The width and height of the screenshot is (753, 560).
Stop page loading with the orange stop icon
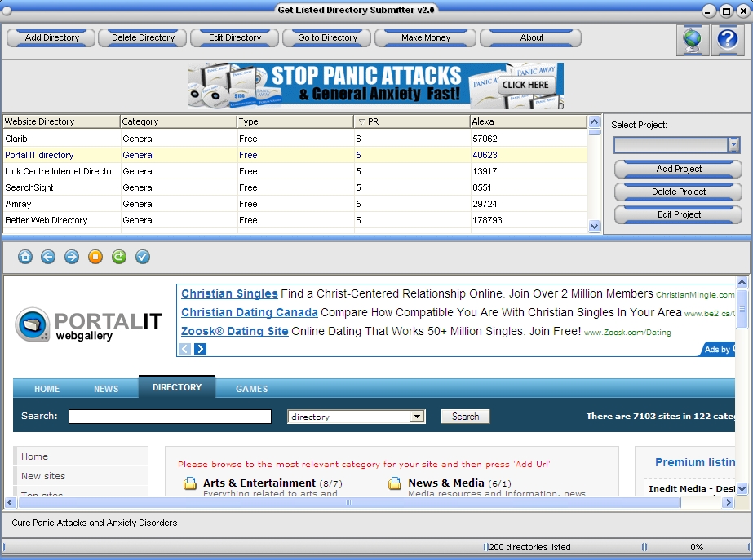[x=95, y=257]
